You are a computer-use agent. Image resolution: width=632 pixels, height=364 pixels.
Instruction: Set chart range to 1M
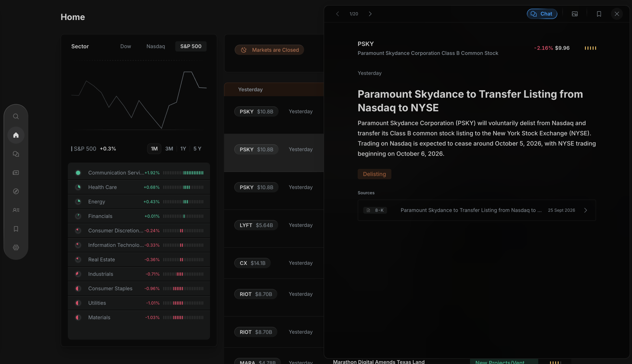pyautogui.click(x=154, y=149)
